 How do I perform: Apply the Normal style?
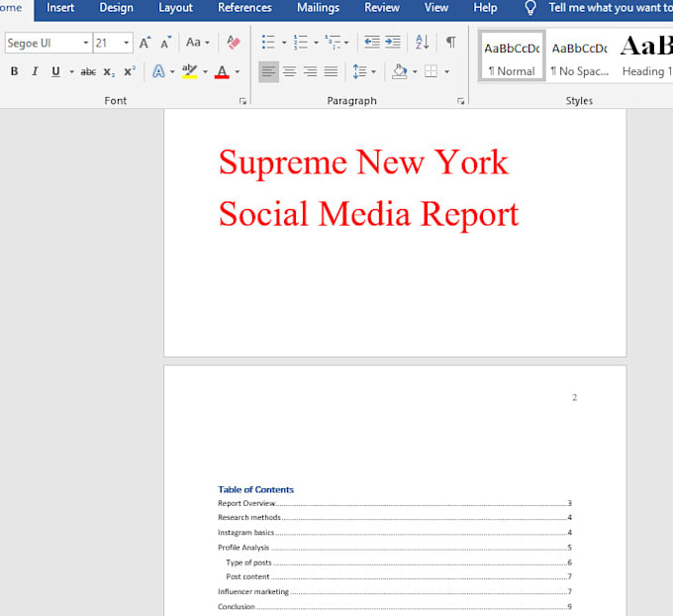coord(512,55)
